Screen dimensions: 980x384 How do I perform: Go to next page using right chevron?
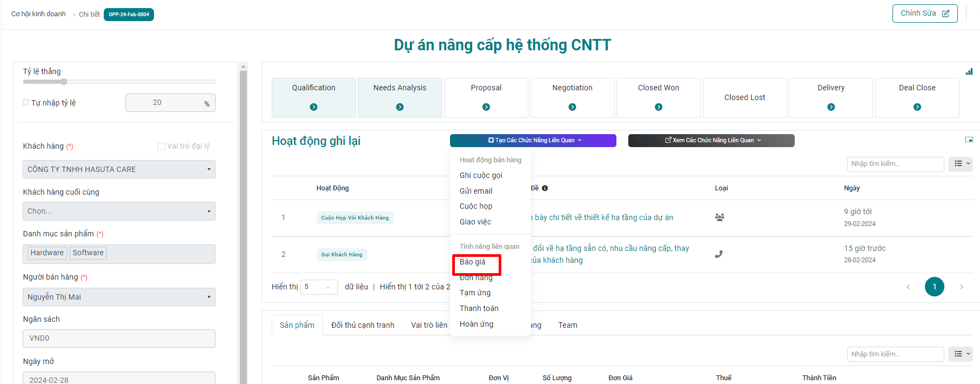coord(961,287)
